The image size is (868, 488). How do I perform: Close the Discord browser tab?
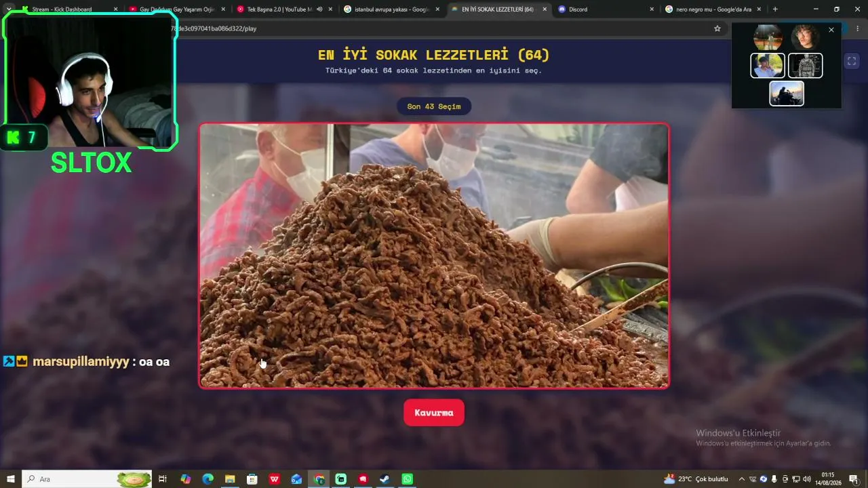tap(652, 9)
